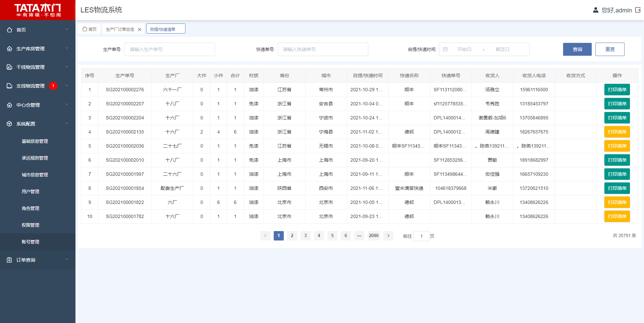Click the 支线物流管理 sidebar icon
Image resolution: width=644 pixels, height=323 pixels.
(9, 86)
